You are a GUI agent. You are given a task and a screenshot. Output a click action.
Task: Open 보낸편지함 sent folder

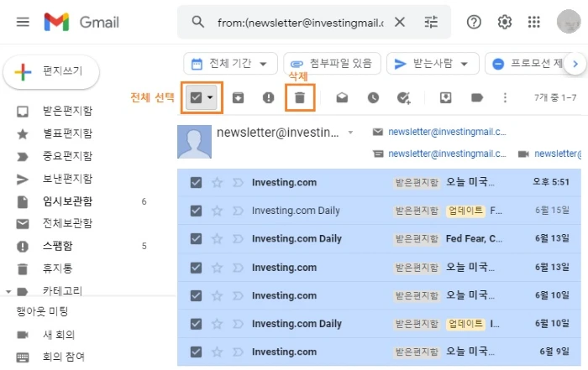point(67,179)
